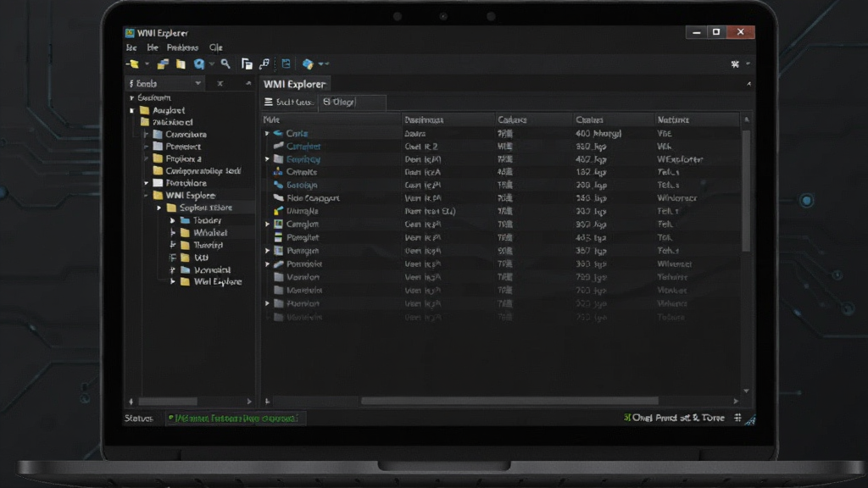This screenshot has width=868, height=488.
Task: Click the table's horizontal scrollbar thumb
Action: tap(509, 401)
